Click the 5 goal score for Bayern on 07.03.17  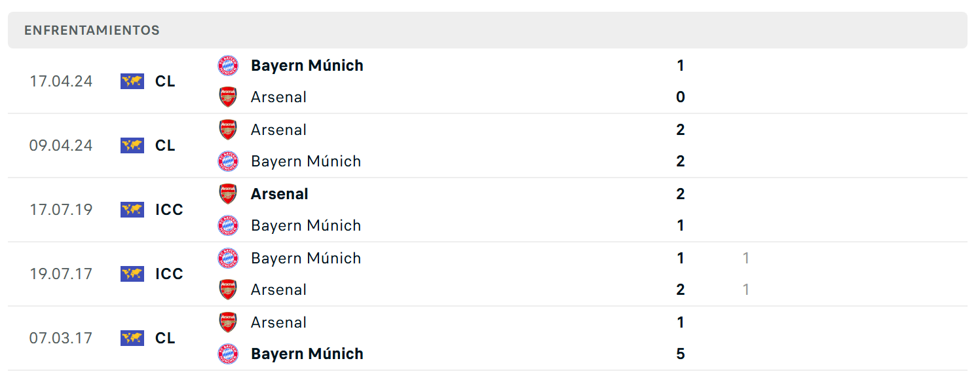click(681, 354)
